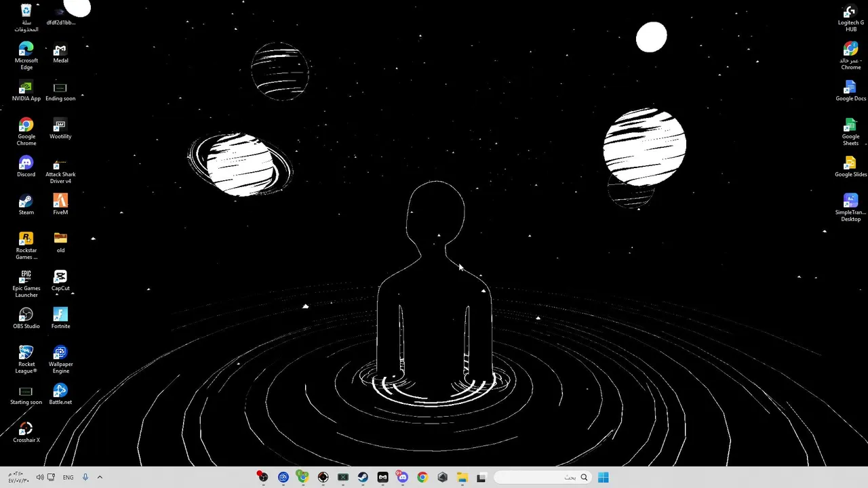Open Google Slides desktop shortcut

(x=850, y=167)
